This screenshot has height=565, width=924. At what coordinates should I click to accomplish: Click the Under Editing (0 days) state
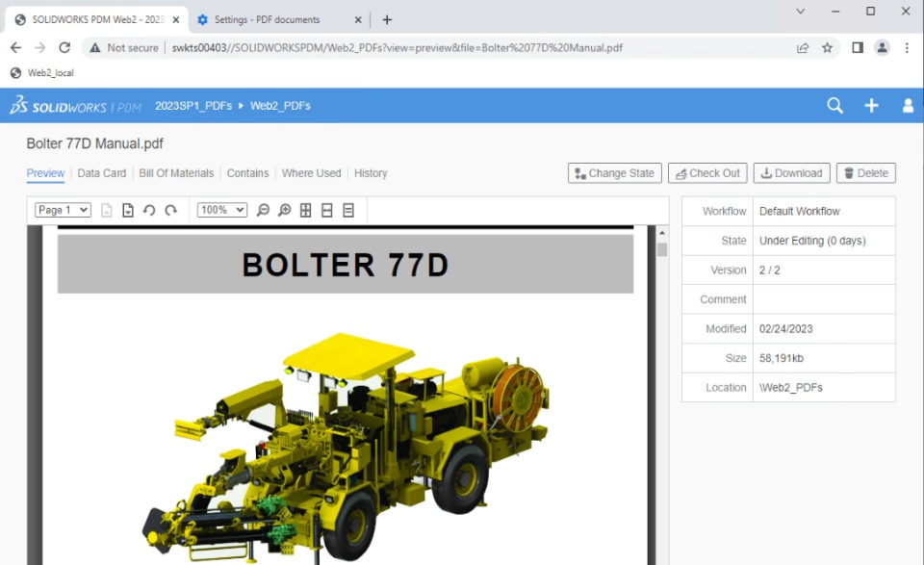pyautogui.click(x=812, y=241)
